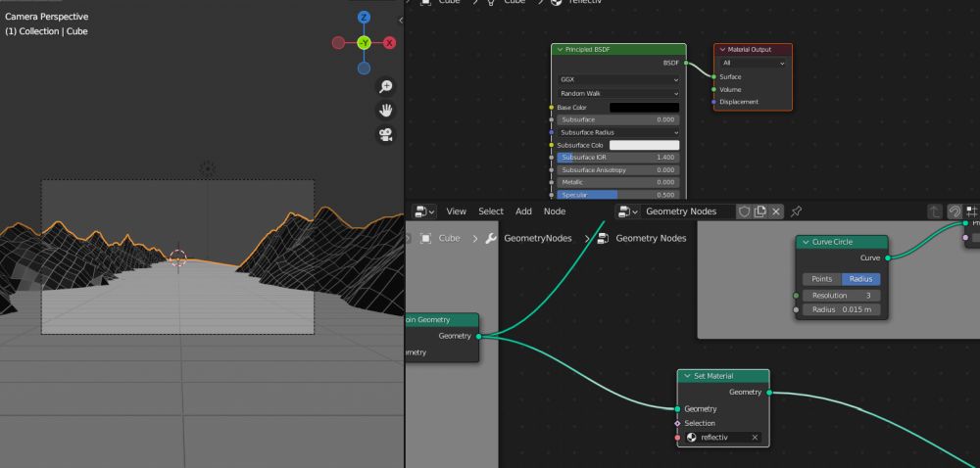Click the material sphere icon beside reflectiv
This screenshot has width=980, height=468.
click(692, 438)
